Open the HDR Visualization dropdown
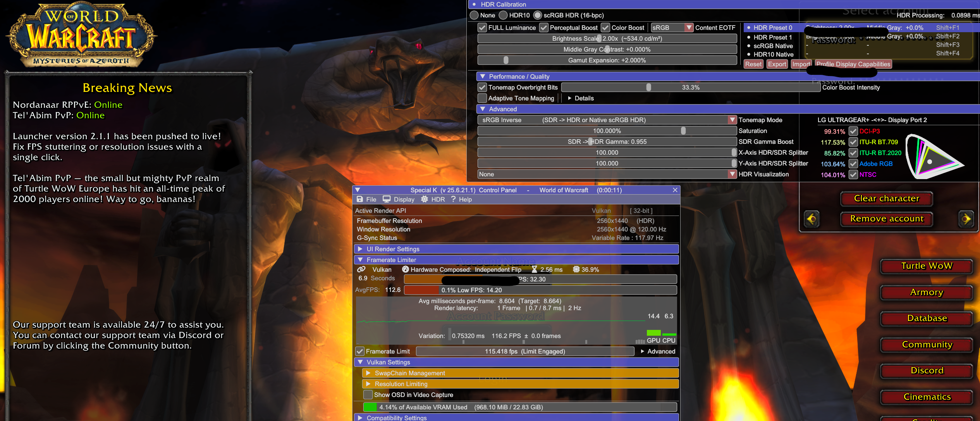The image size is (980, 421). pyautogui.click(x=607, y=174)
